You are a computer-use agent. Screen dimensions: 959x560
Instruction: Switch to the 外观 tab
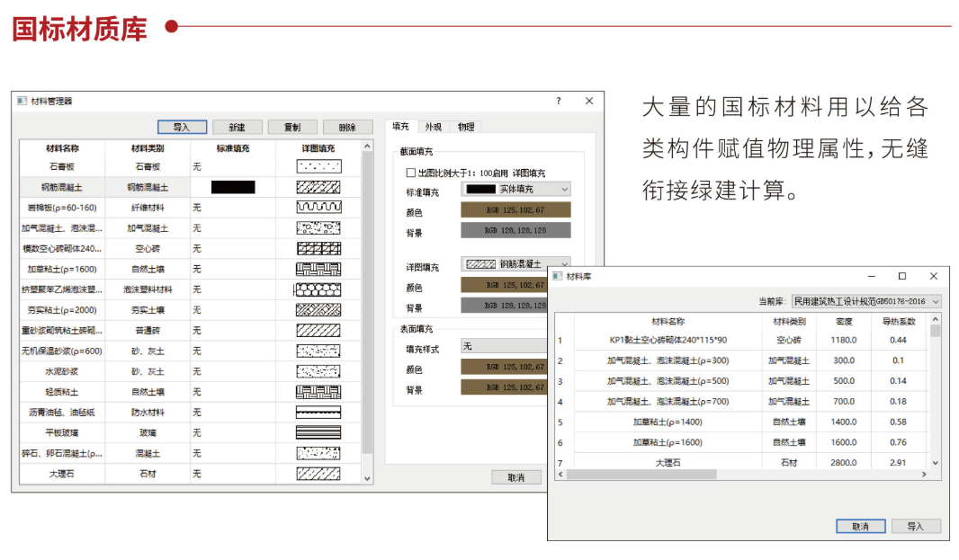[433, 127]
